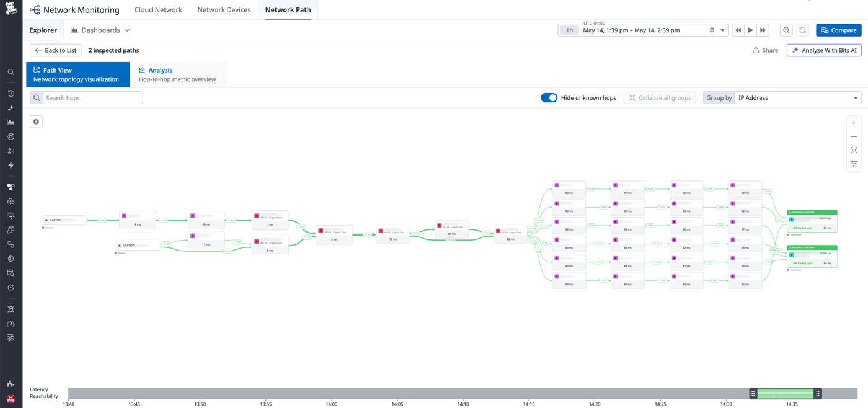Switch to the Cloud Network tab
This screenshot has height=408, width=868.
[x=158, y=10]
